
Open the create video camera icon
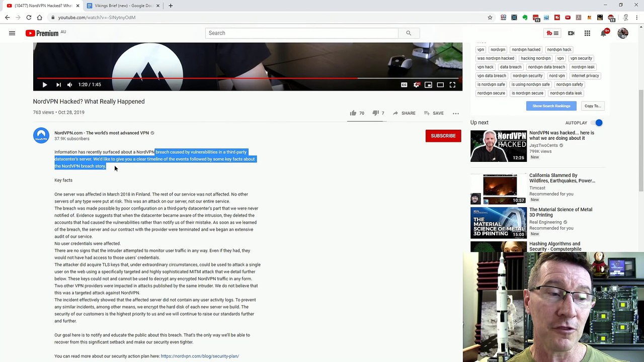point(571,33)
